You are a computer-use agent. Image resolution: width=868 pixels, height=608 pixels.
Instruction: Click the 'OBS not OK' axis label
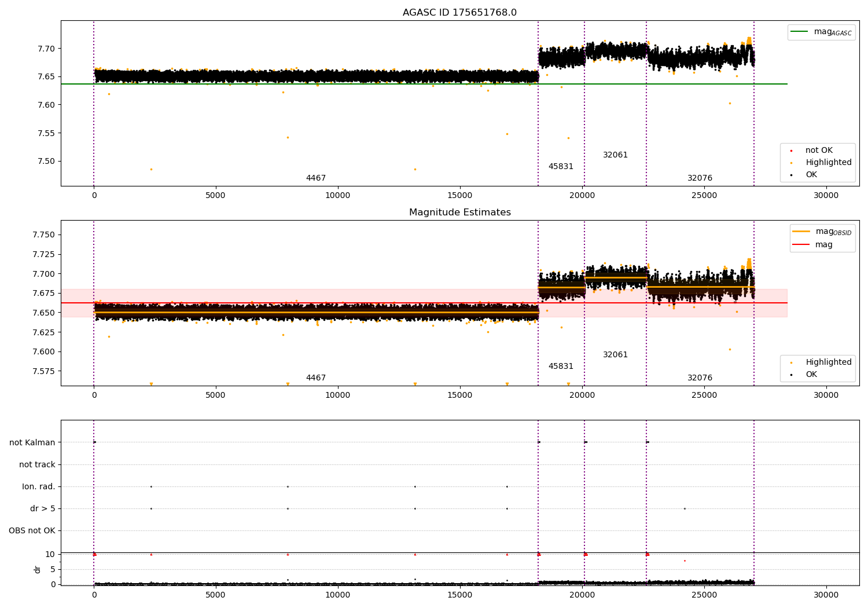pos(32,530)
